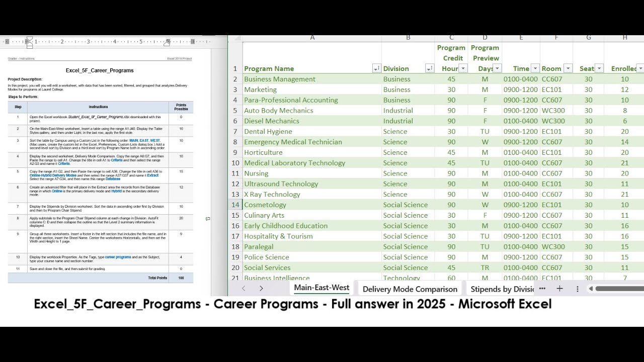Open the Enrolled column filter dropdown
This screenshot has height=362, width=644.
(641, 68)
